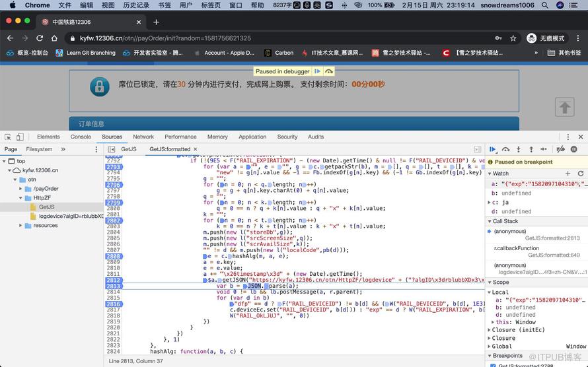Open saved password key icon in address bar
Screen dimensions: 588x367
[498, 38]
